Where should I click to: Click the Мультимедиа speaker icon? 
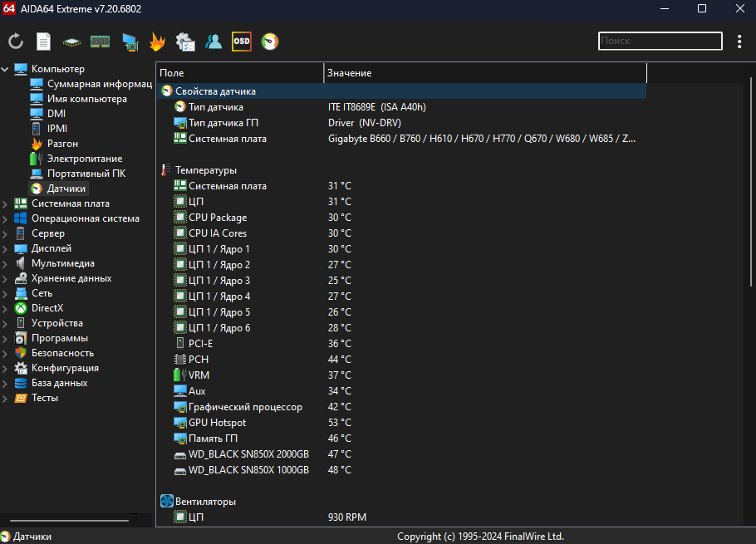pyautogui.click(x=20, y=263)
